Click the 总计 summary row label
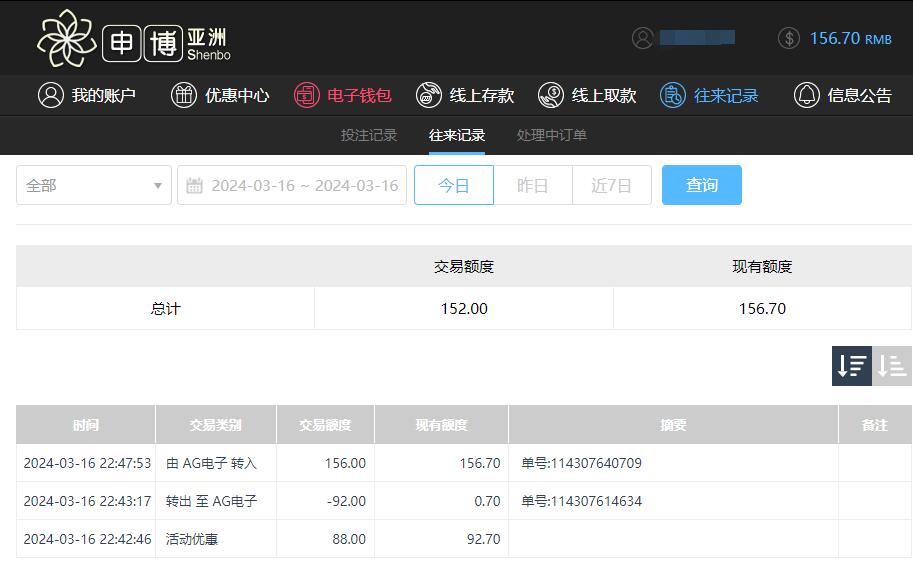This screenshot has height=563, width=913. tap(165, 308)
